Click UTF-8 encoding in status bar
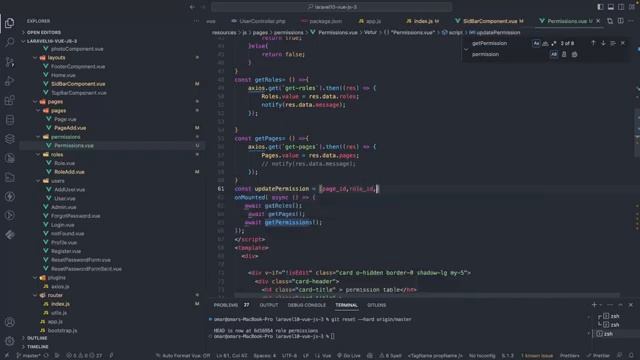640x360 pixels. [x=289, y=356]
